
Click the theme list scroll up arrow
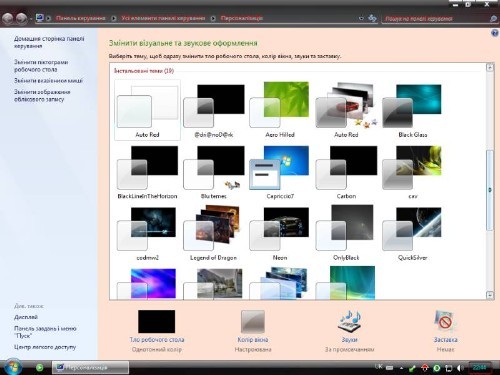490,67
